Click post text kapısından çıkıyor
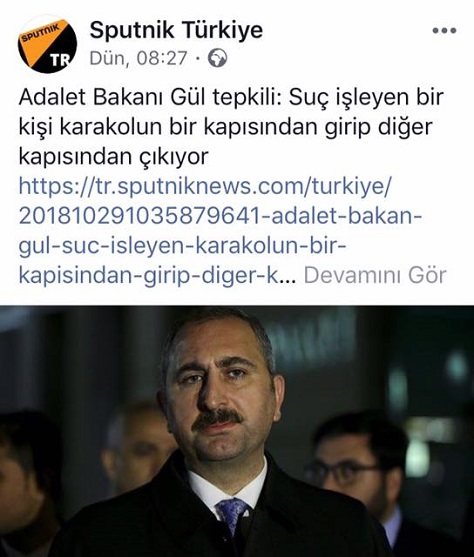 tap(113, 157)
